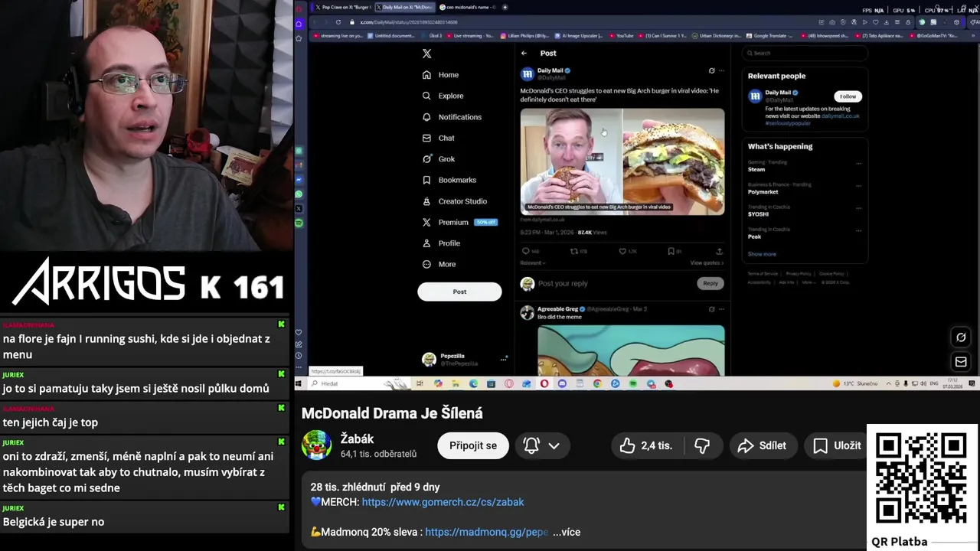
Task: Open Chrome icon in Windows taskbar
Action: coord(597,383)
